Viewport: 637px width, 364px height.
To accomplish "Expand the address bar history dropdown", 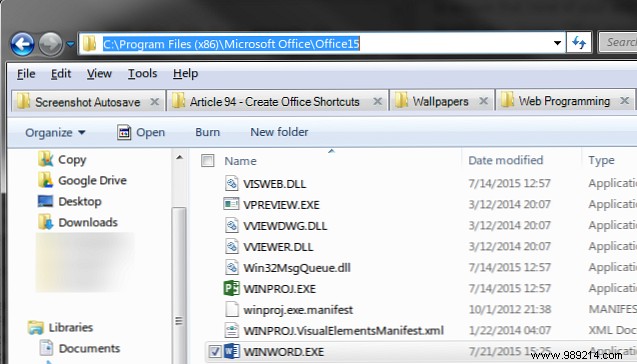I will (557, 43).
